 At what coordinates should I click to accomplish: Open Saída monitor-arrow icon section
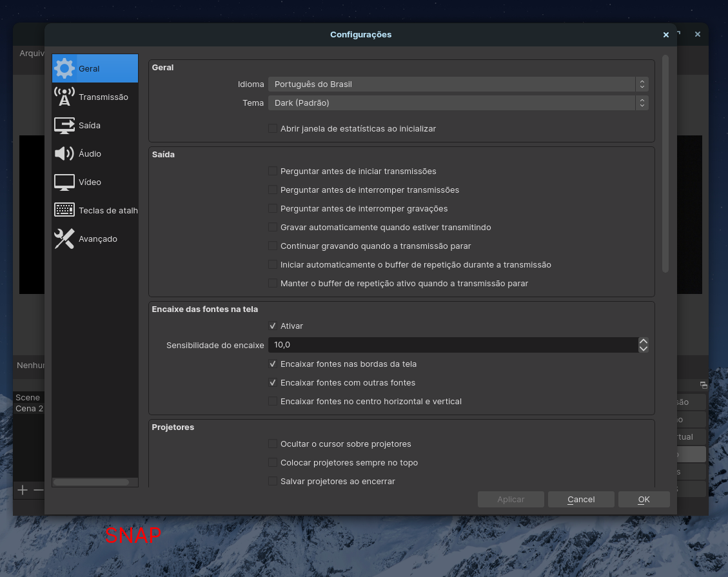(x=64, y=125)
